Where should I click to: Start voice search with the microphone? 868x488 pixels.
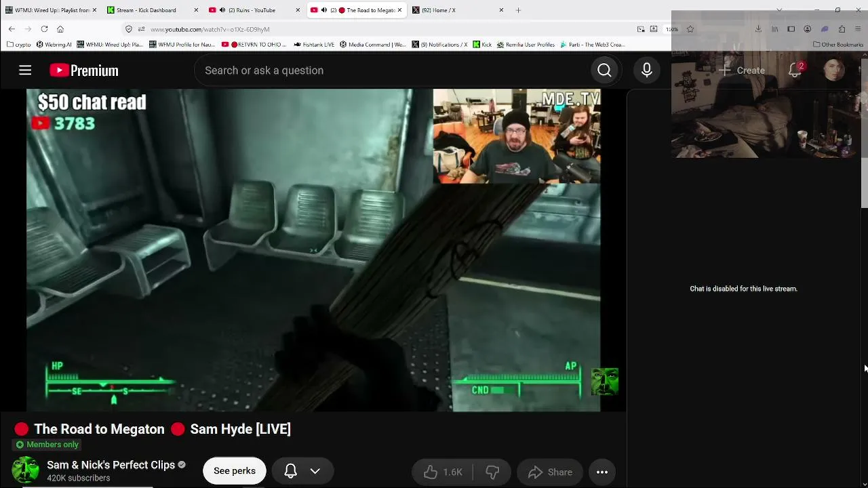647,70
